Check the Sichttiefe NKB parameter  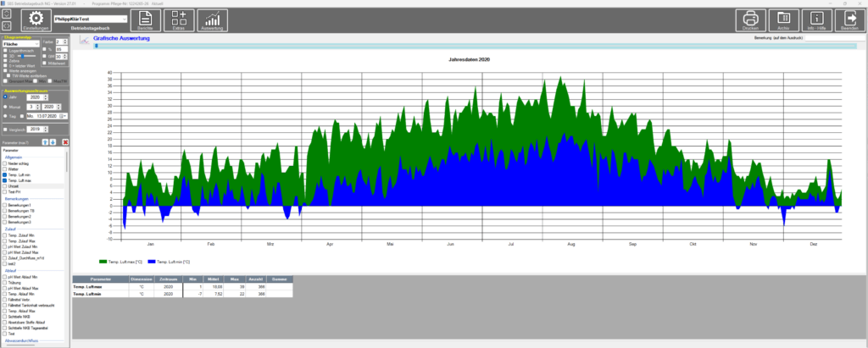pos(5,316)
